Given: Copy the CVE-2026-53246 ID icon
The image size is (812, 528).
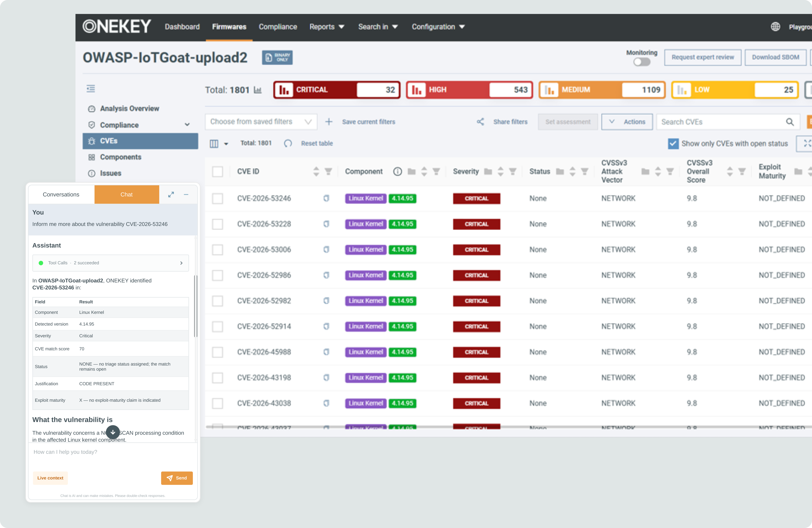Looking at the screenshot, I should click(x=326, y=198).
